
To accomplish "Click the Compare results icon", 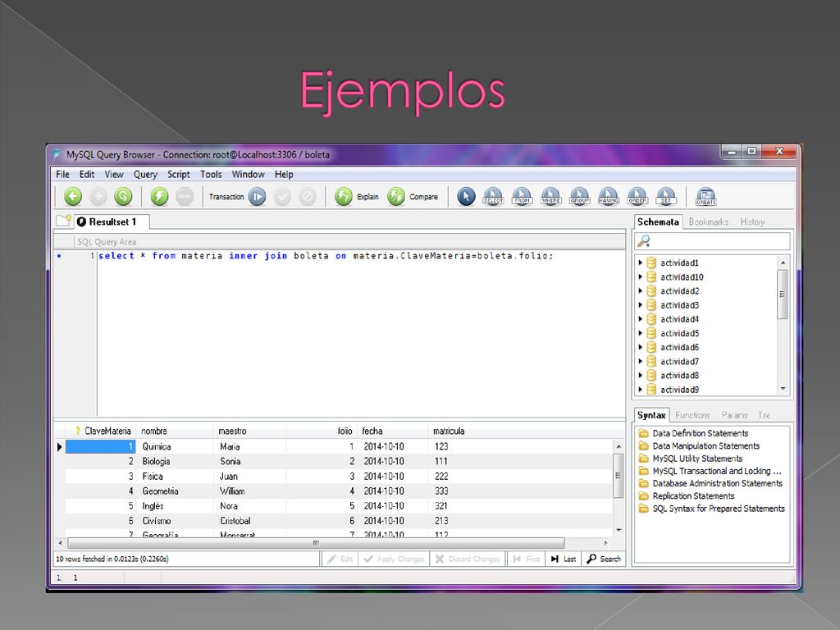I will (x=396, y=197).
